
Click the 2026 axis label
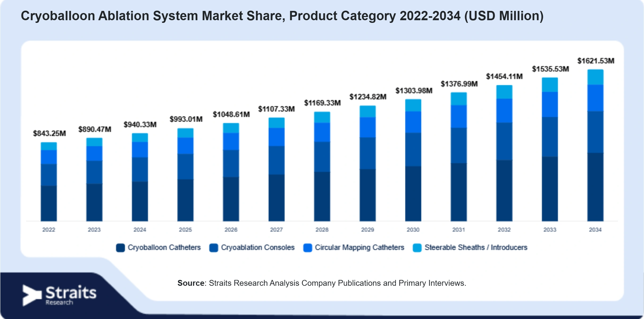(x=231, y=230)
